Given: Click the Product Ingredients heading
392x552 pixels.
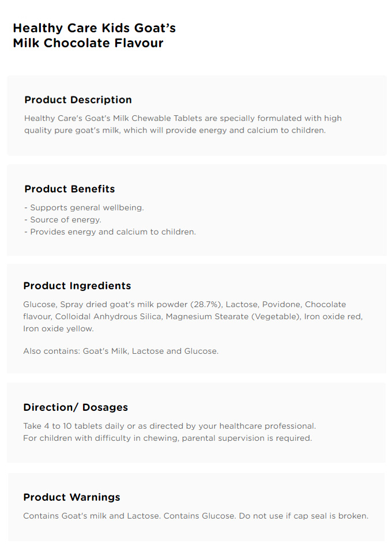Looking at the screenshot, I should coord(77,286).
